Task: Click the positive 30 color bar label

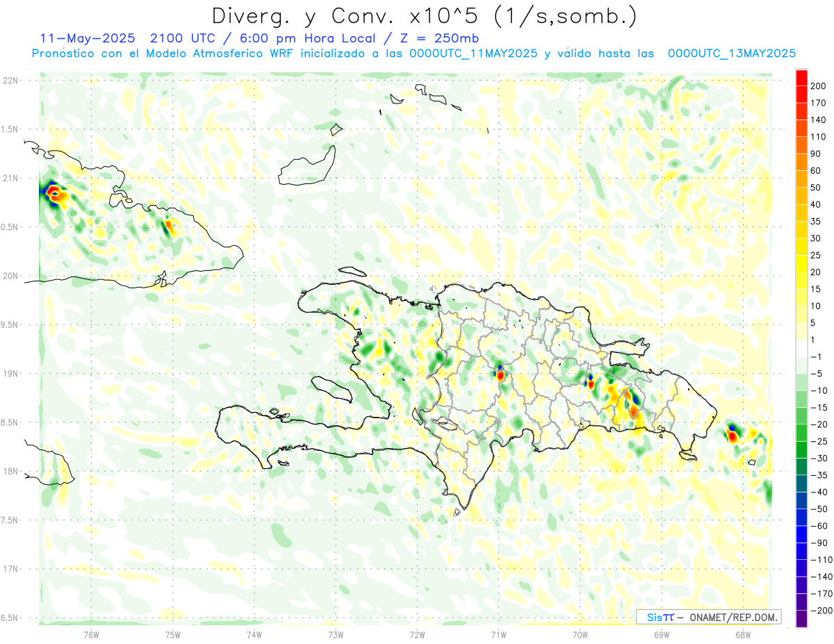Action: pyautogui.click(x=816, y=238)
